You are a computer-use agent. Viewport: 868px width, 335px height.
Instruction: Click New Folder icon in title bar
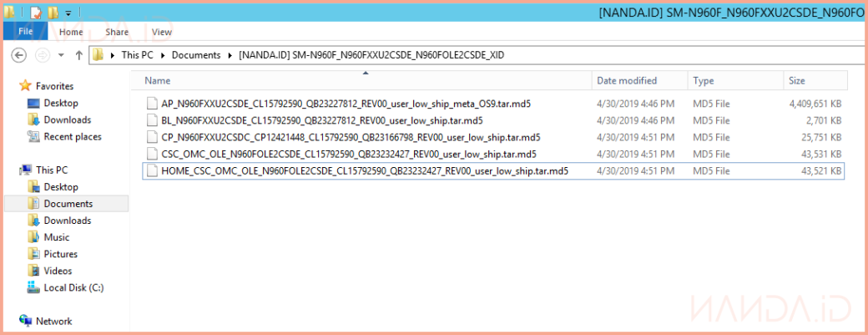(53, 13)
